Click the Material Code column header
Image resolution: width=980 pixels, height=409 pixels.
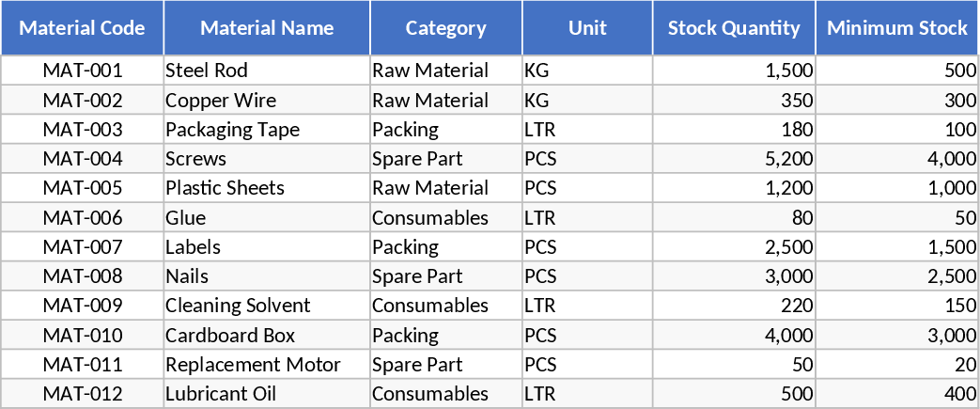(x=83, y=28)
